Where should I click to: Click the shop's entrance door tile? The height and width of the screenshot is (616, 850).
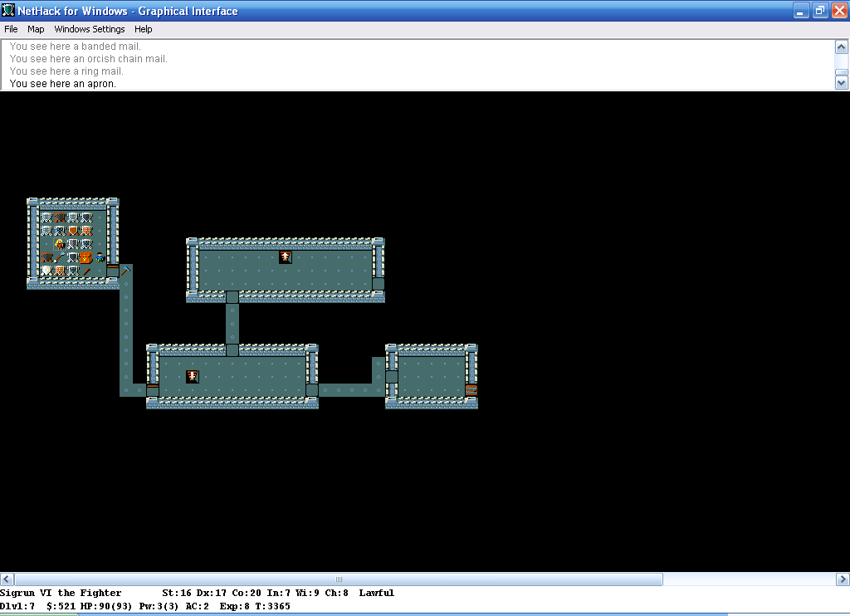click(x=113, y=270)
